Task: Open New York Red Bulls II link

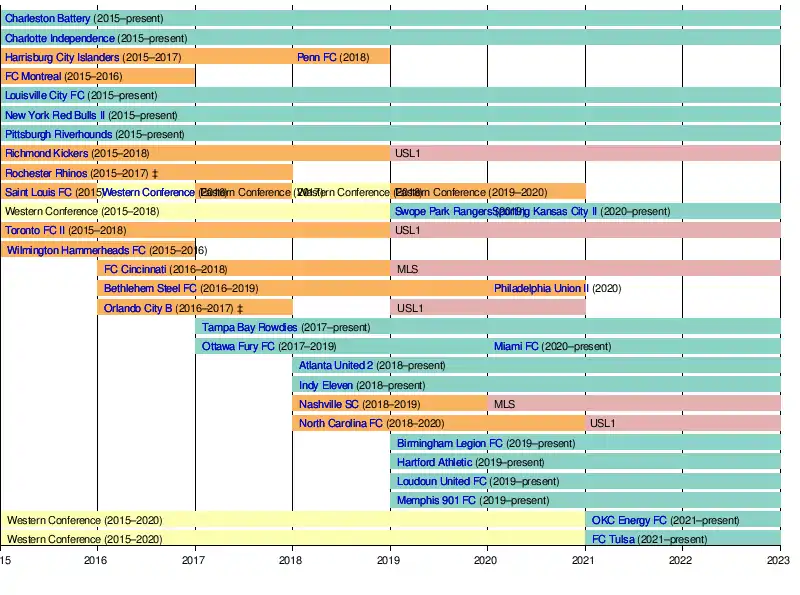Action: tap(55, 115)
